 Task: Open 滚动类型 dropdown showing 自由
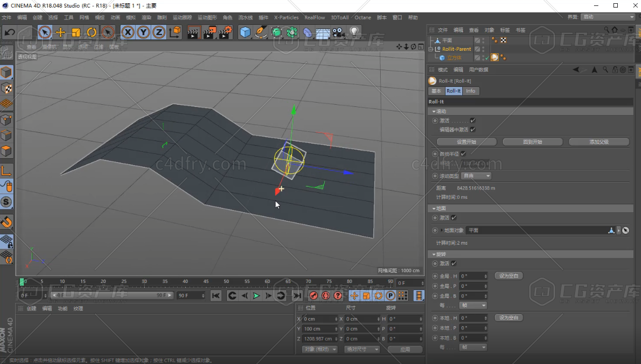click(x=476, y=176)
